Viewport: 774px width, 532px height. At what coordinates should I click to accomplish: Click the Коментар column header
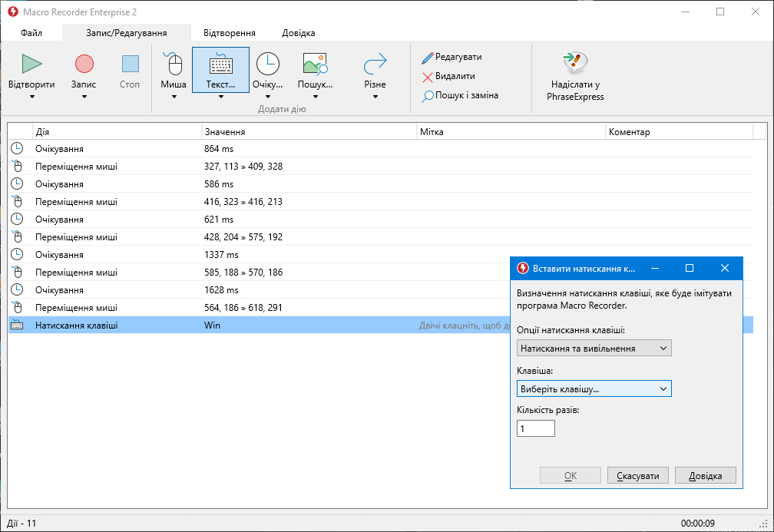680,132
